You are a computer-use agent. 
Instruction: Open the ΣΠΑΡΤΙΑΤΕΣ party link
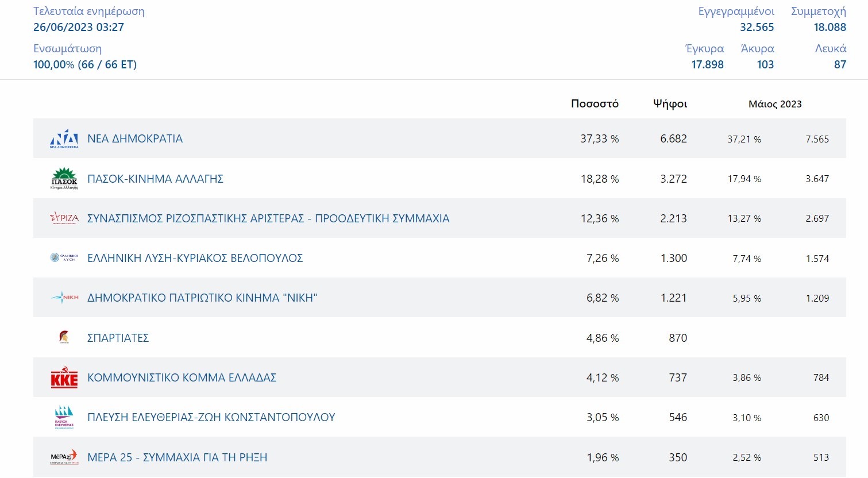118,338
